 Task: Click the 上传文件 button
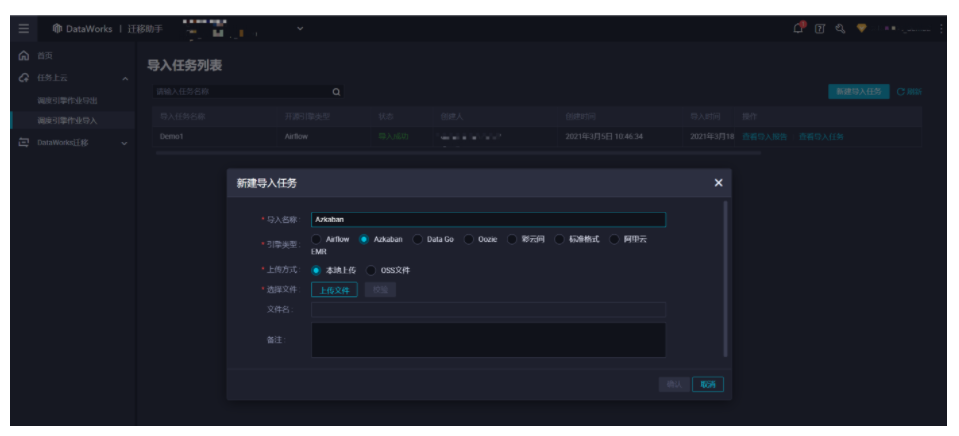[334, 290]
